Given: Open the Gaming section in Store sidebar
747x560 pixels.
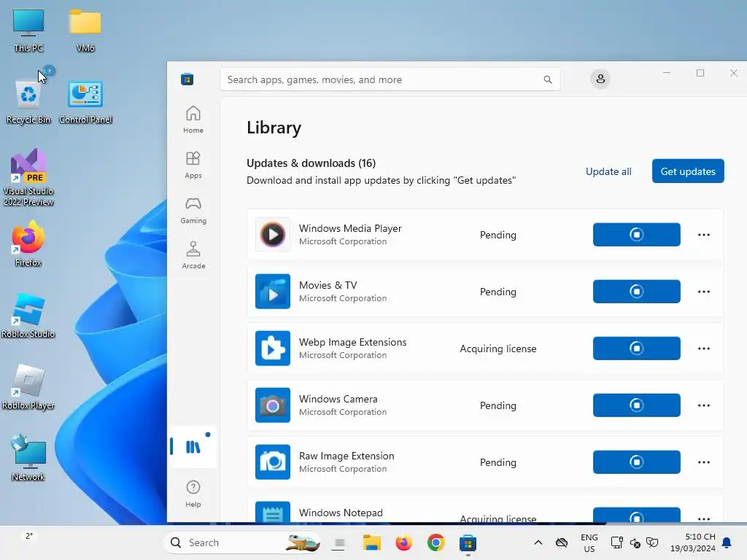Looking at the screenshot, I should pos(193,210).
